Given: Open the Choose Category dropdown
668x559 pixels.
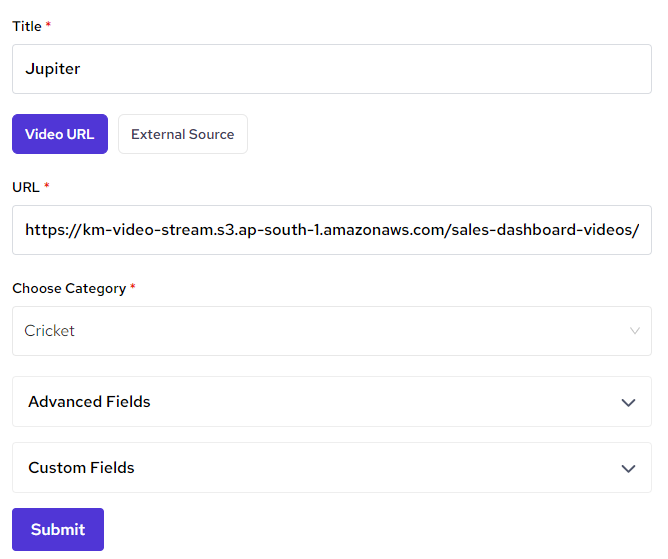Looking at the screenshot, I should (x=331, y=331).
